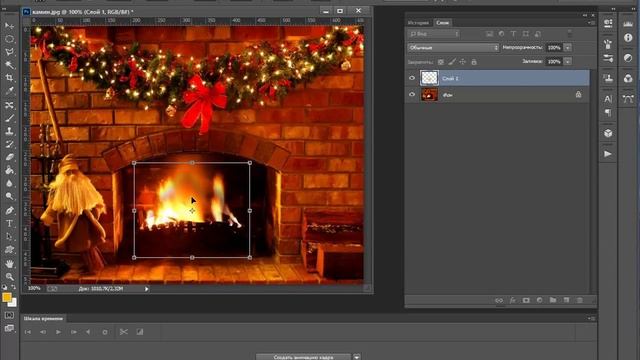Screen dimensions: 640x360
Task: Open Fill slider dropdown arrow
Action: 567,62
